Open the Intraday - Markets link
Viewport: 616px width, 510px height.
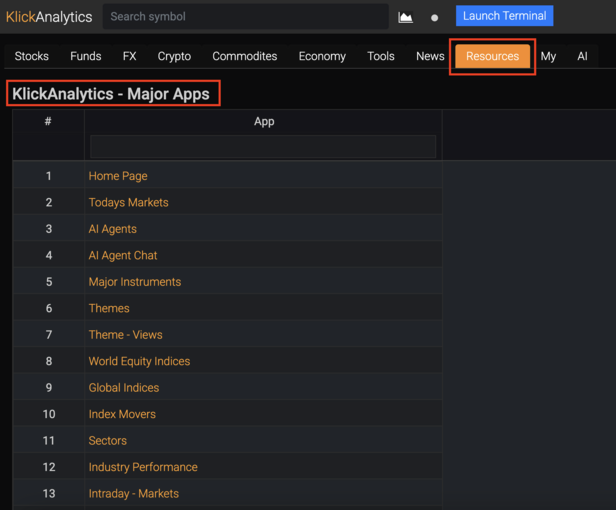pos(134,494)
